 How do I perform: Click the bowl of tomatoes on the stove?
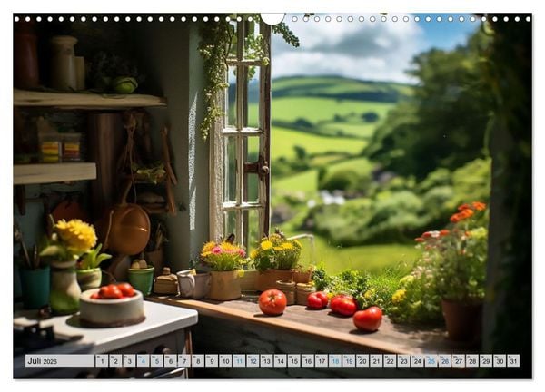[x=113, y=305]
